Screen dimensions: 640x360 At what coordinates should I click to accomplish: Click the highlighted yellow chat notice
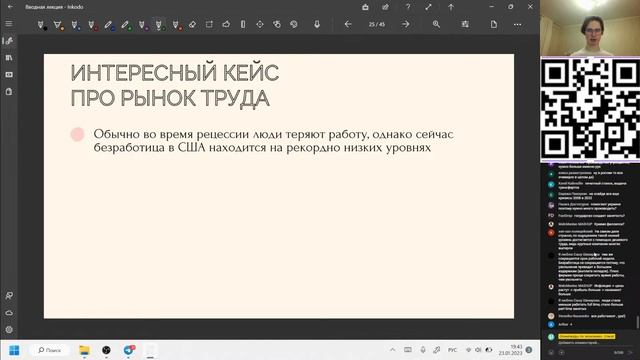(587, 336)
